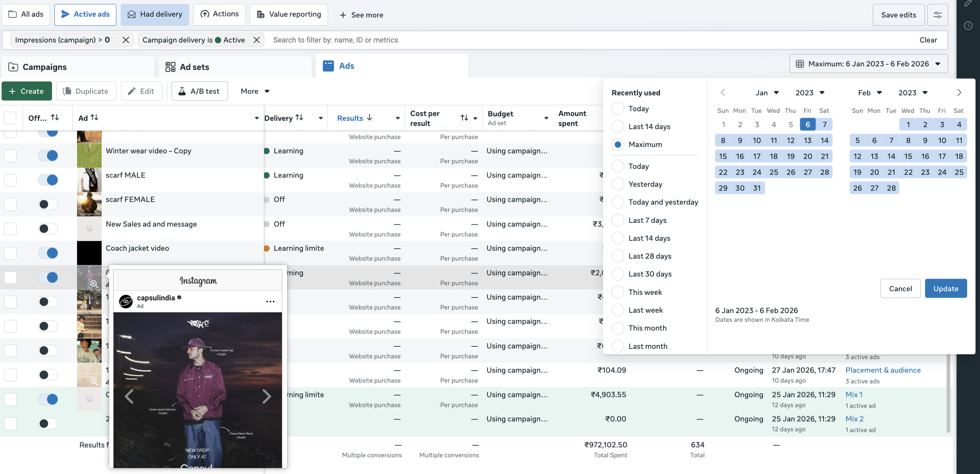
Task: Remove the Impressions campaign filter
Action: (125, 40)
